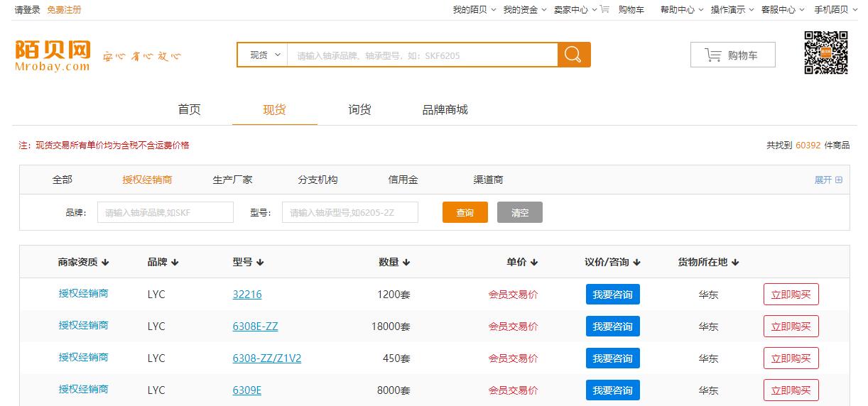868x406 pixels.
Task: Click the orange magnifier search button
Action: point(573,55)
